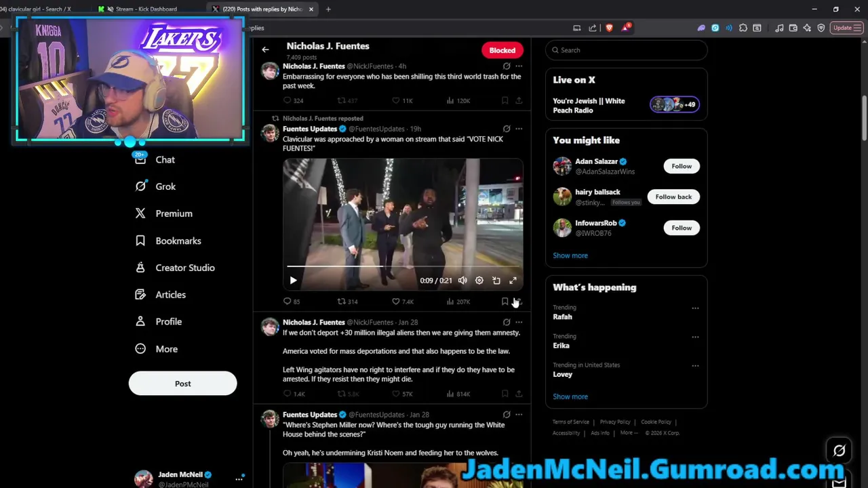Image resolution: width=868 pixels, height=488 pixels.
Task: Open more options for Rafah trend
Action: tap(695, 308)
